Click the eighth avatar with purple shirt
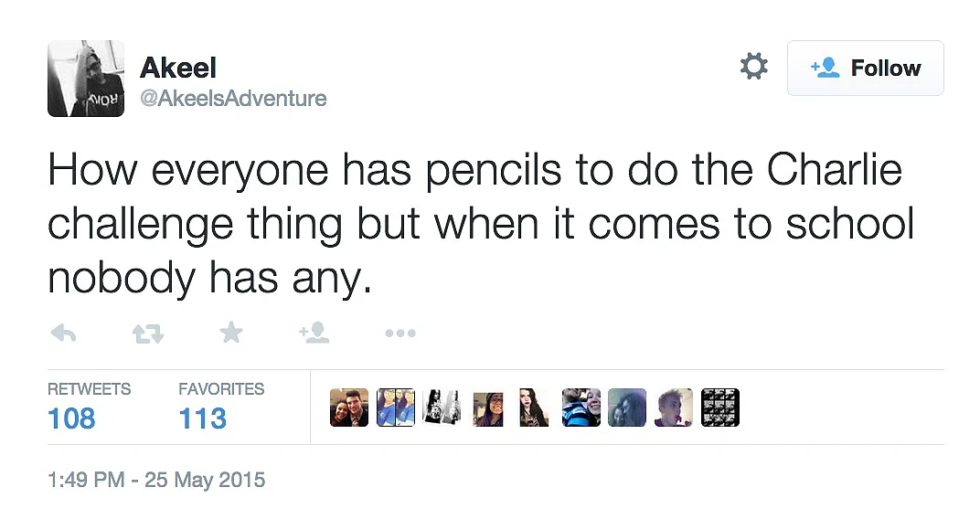The height and width of the screenshot is (519, 980). (x=674, y=408)
